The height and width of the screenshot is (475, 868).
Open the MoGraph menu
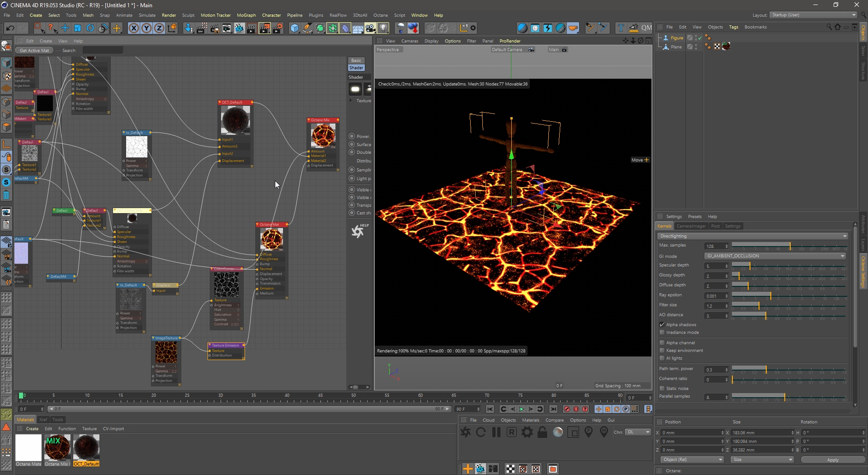point(246,15)
